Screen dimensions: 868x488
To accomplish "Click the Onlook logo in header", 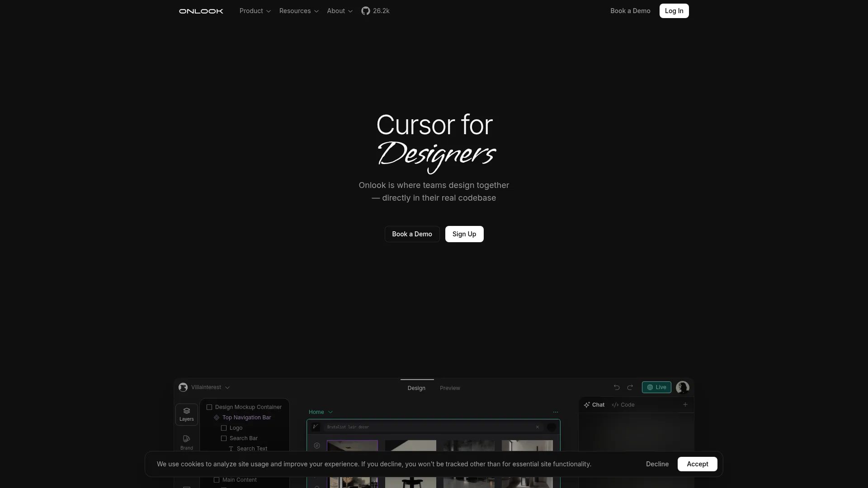I will coord(201,11).
